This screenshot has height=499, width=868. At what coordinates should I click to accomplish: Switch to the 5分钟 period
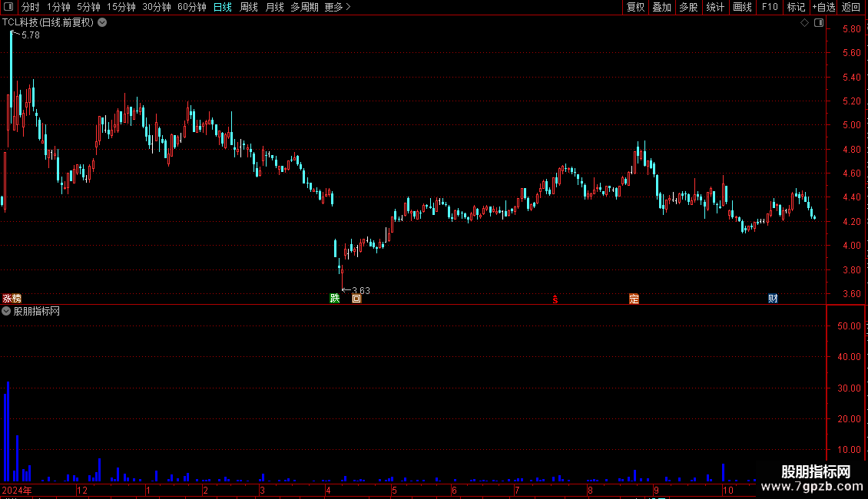pyautogui.click(x=88, y=7)
